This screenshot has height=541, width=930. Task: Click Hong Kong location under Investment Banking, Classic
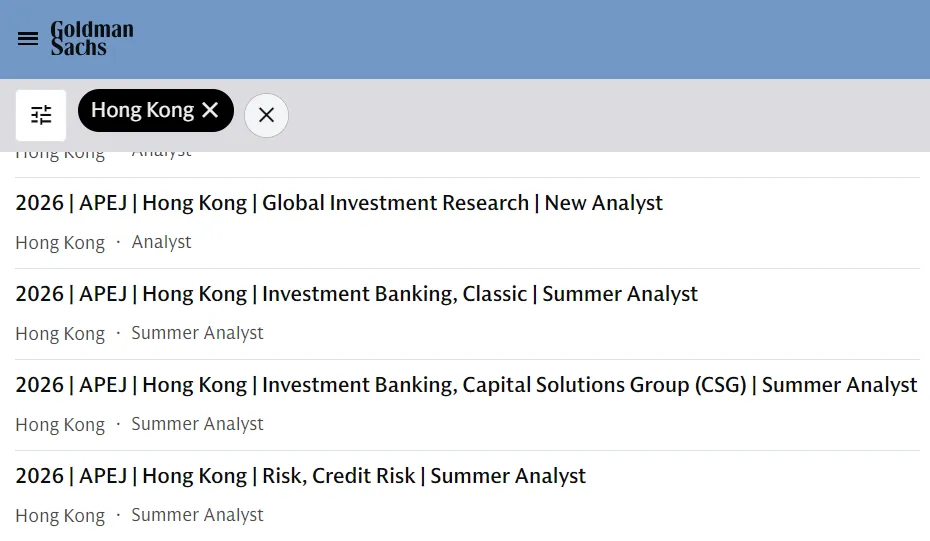pos(60,334)
